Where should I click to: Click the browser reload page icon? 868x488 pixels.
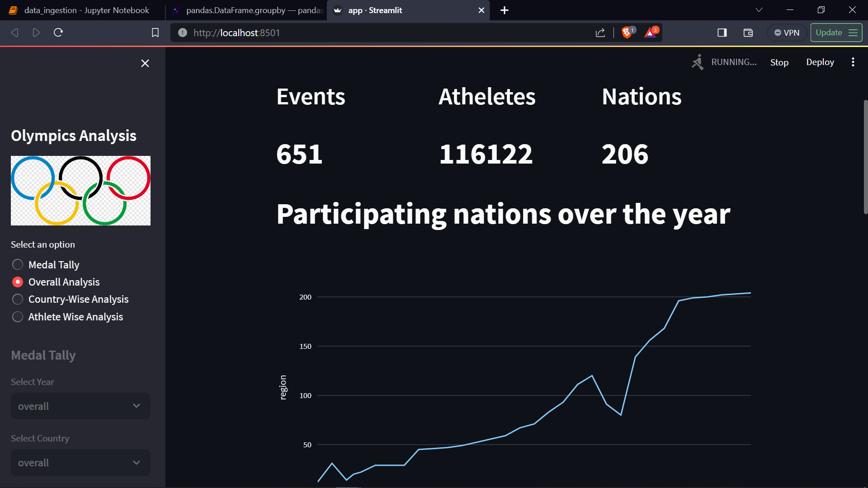coord(58,33)
